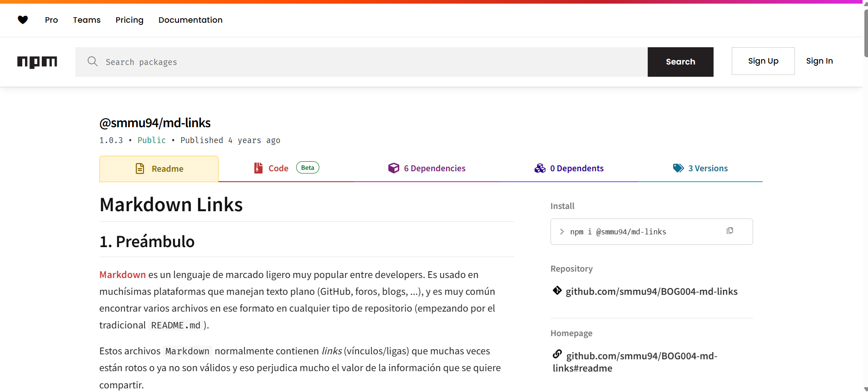868x392 pixels.
Task: Open the red Markdown link
Action: (x=123, y=275)
